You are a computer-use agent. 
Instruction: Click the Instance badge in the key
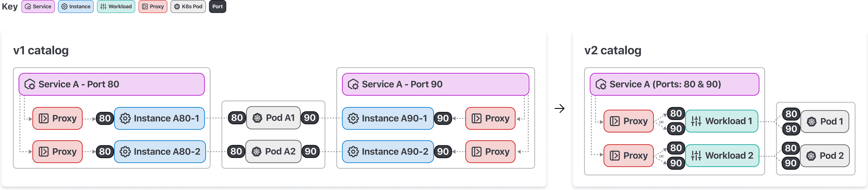click(x=76, y=7)
